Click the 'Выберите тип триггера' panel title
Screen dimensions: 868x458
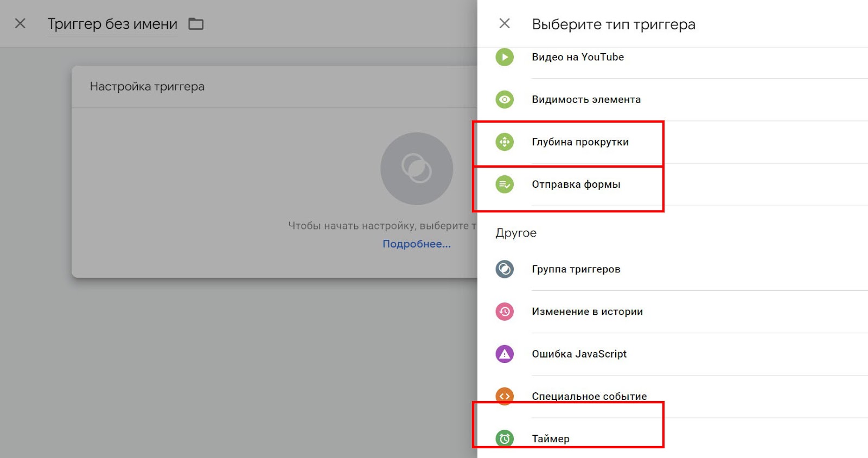[614, 24]
